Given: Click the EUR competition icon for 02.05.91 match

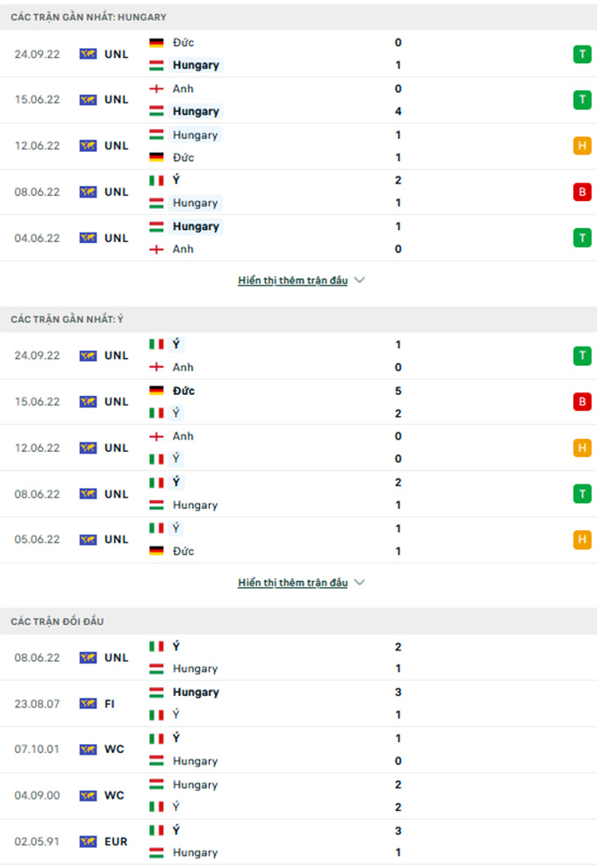Looking at the screenshot, I should click(x=88, y=842).
